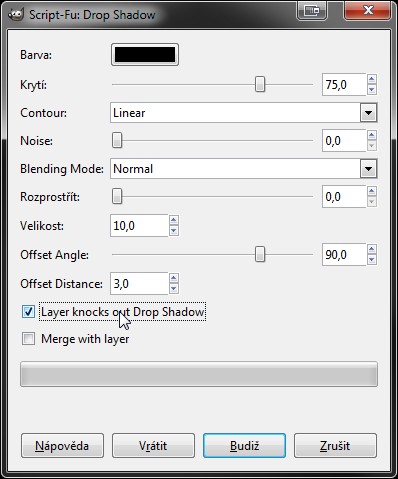Click the GIMP Wilber icon in title bar
Screen dimensions: 398x479
point(15,14)
